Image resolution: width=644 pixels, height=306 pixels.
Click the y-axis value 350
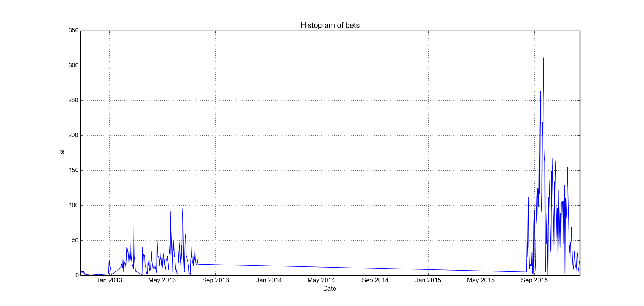(74, 31)
